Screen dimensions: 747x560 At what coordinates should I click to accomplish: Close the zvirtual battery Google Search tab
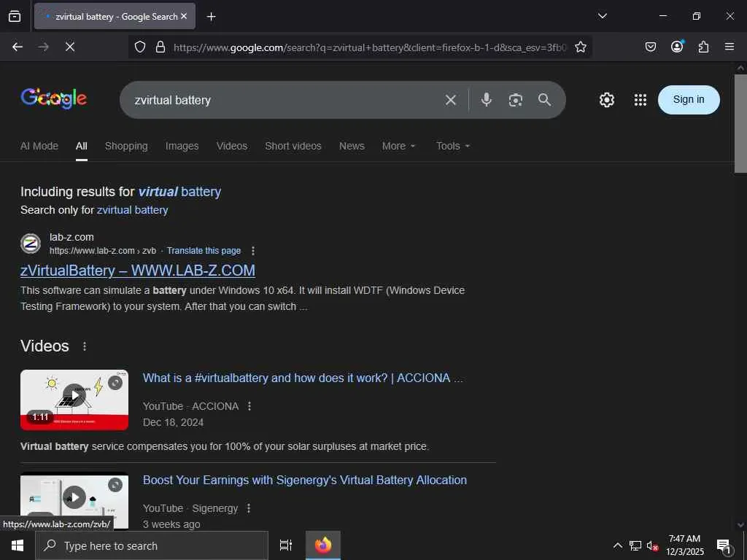184,16
